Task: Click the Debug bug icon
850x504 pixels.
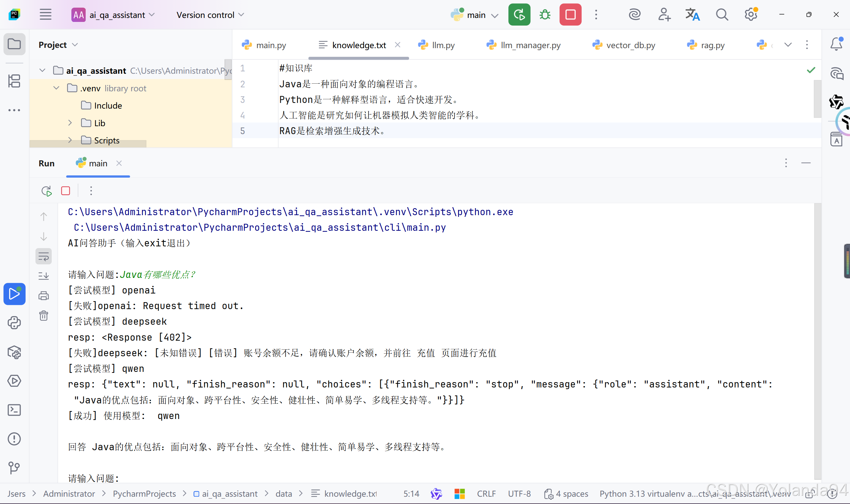Action: 545,15
